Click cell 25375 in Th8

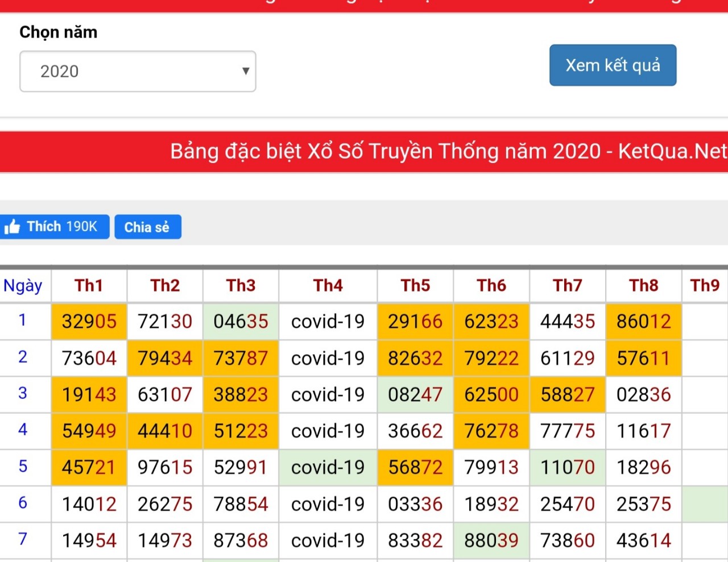[x=644, y=503]
